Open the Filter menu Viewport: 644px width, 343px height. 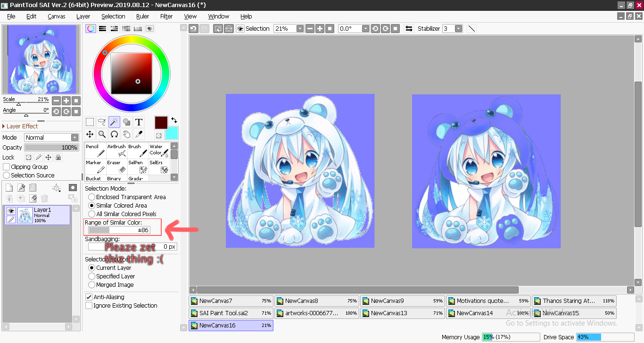[x=166, y=16]
